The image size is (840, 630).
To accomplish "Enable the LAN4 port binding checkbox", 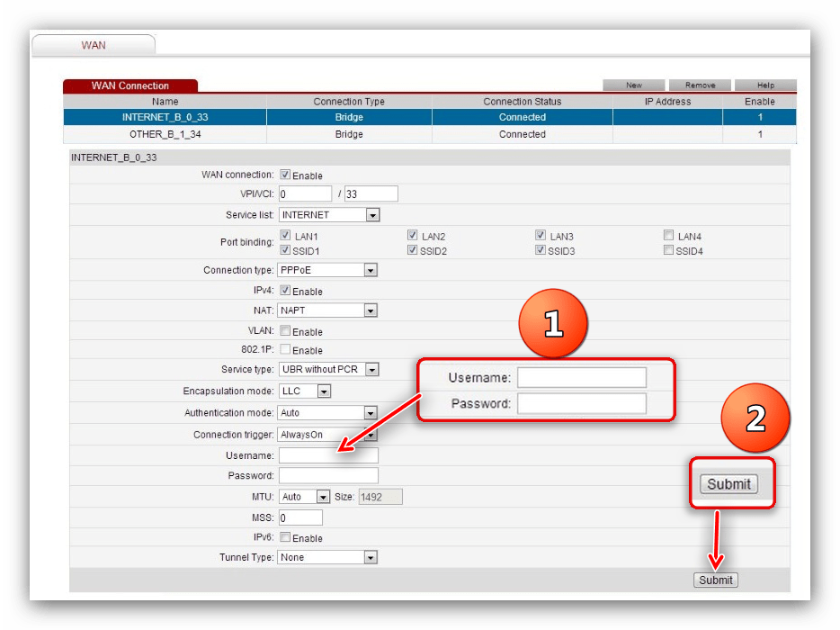I will pyautogui.click(x=668, y=236).
